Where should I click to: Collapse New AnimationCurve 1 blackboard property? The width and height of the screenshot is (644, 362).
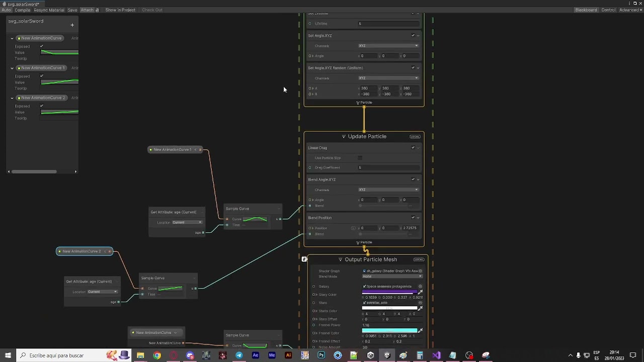click(12, 68)
